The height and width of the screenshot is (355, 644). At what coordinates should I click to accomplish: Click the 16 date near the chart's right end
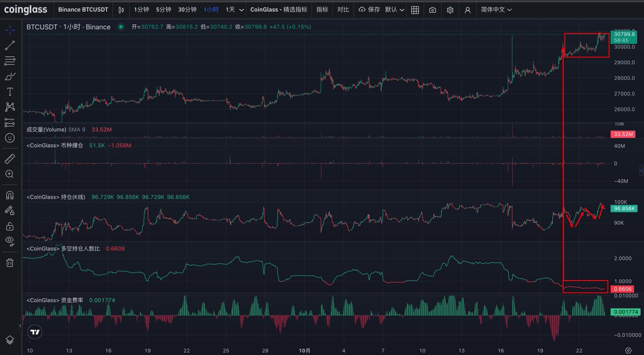click(501, 350)
